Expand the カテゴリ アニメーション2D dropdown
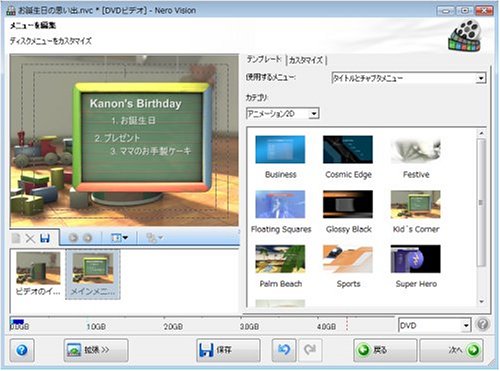 [282, 114]
